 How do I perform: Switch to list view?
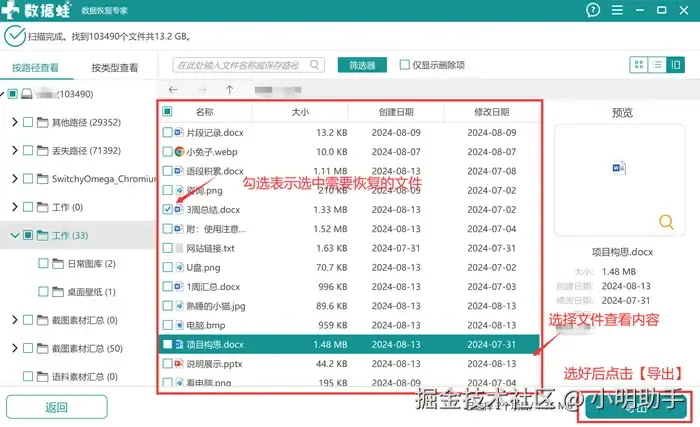point(657,65)
